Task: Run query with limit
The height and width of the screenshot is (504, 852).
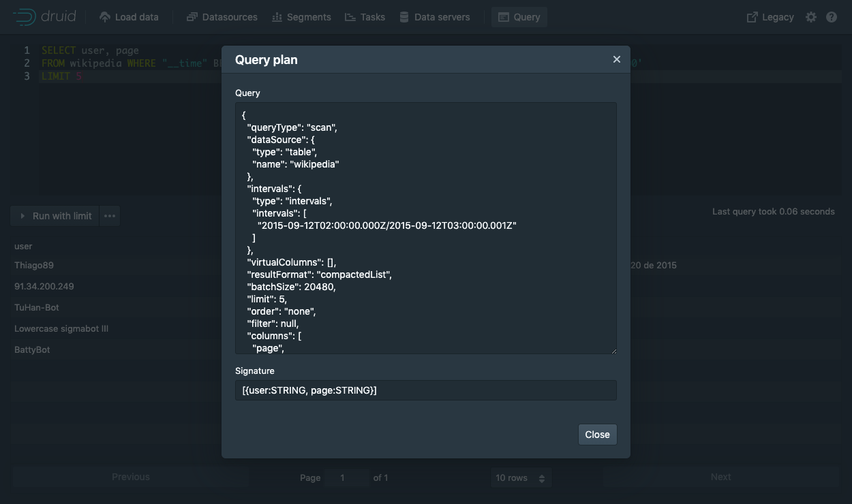Action: pos(55,216)
